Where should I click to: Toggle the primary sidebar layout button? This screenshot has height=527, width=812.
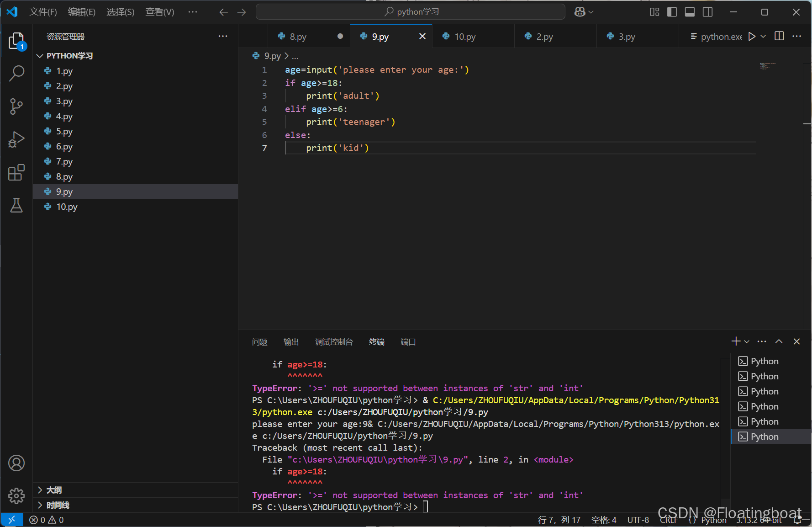pos(672,12)
